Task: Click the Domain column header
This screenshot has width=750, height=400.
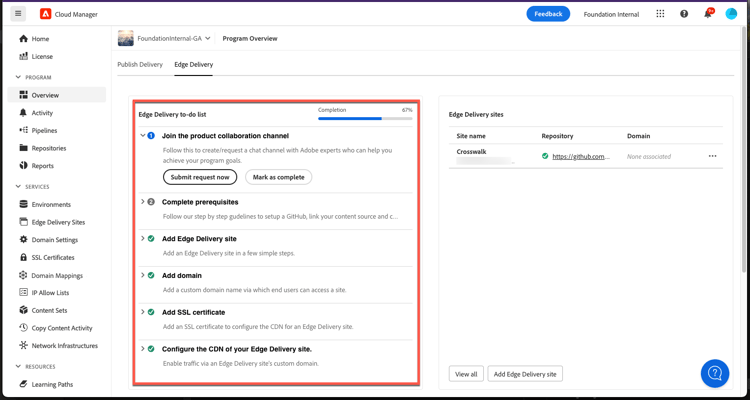Action: [639, 136]
